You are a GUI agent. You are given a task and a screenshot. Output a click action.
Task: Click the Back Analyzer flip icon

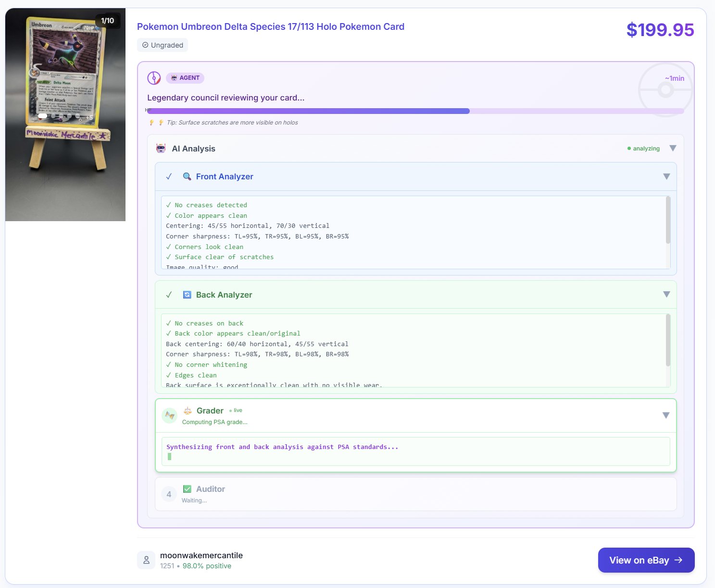point(187,295)
